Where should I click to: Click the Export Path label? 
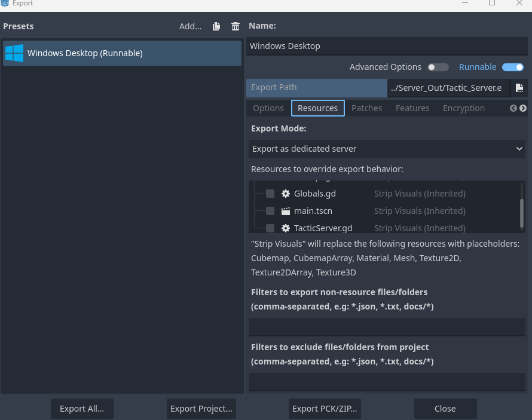tap(274, 87)
